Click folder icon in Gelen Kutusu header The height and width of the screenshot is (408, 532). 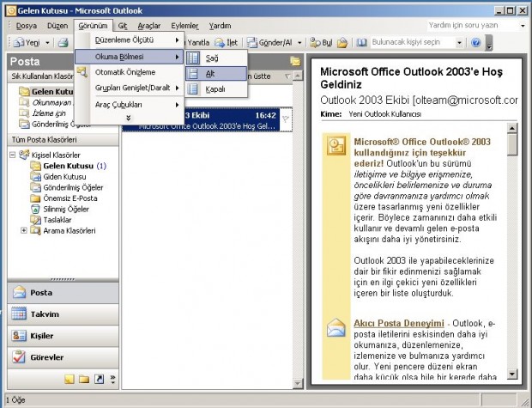(295, 62)
